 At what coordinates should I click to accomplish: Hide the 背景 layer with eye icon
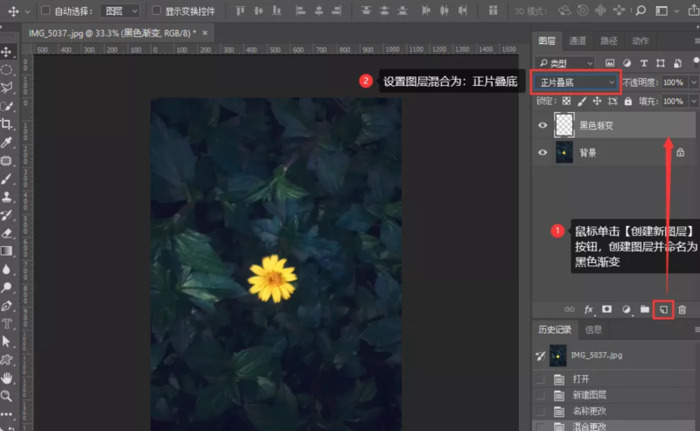(542, 152)
